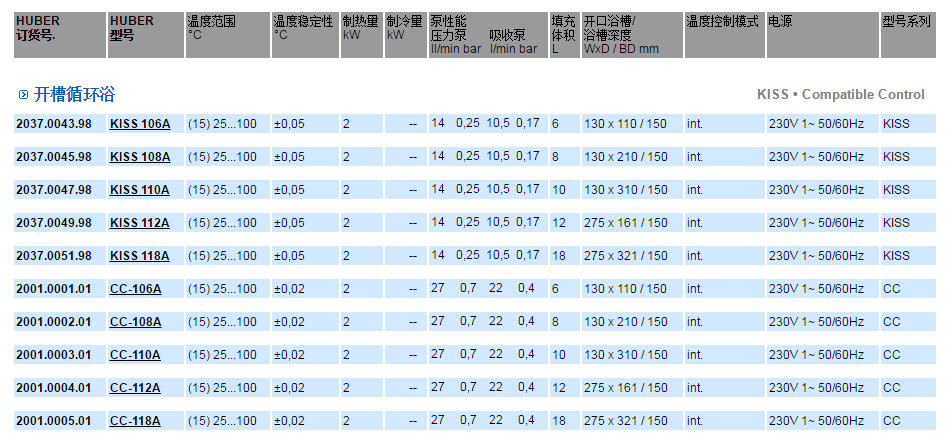Screen dimensions: 950x442
Task: Open the KISS 118A model link
Action: 140,256
